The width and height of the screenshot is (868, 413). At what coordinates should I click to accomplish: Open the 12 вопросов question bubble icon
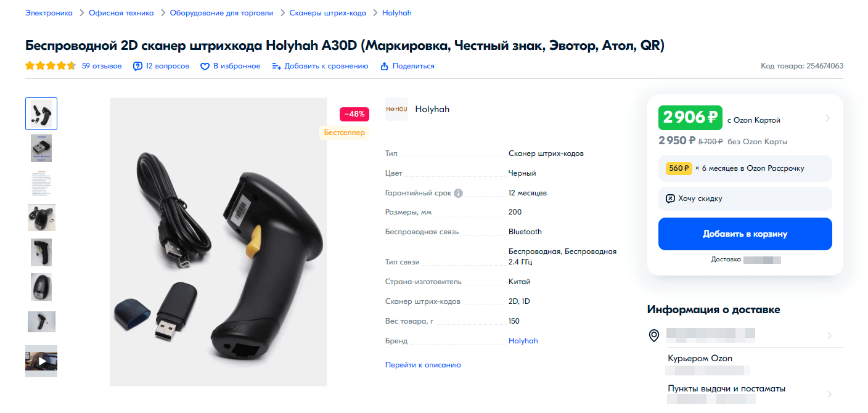pyautogui.click(x=138, y=67)
